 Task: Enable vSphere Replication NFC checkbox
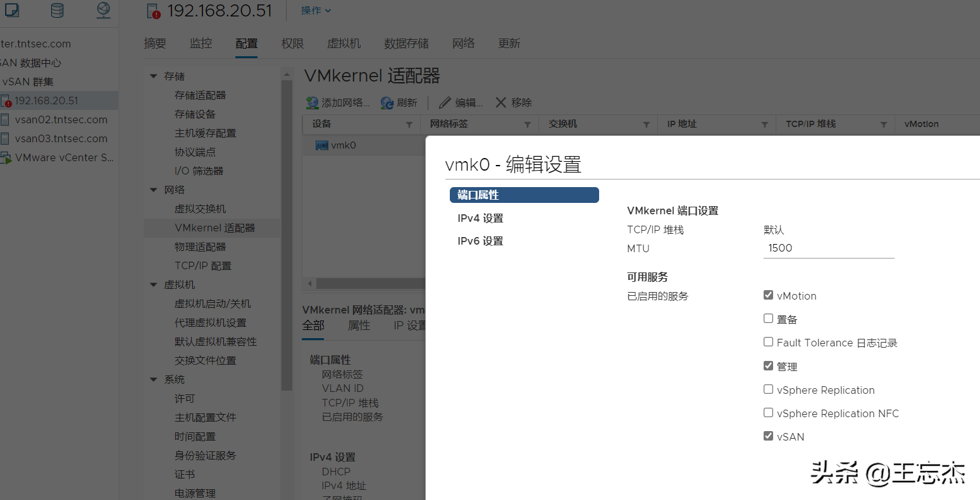click(768, 413)
